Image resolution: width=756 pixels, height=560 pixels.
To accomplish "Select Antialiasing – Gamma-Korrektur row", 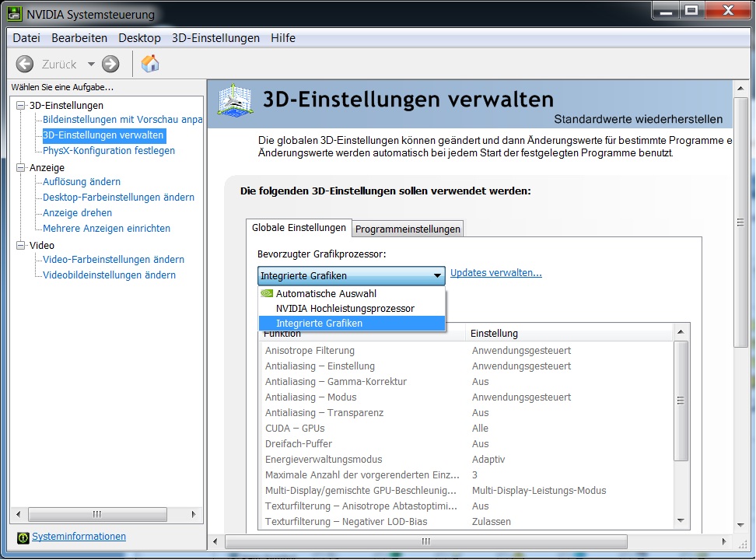I will point(466,382).
